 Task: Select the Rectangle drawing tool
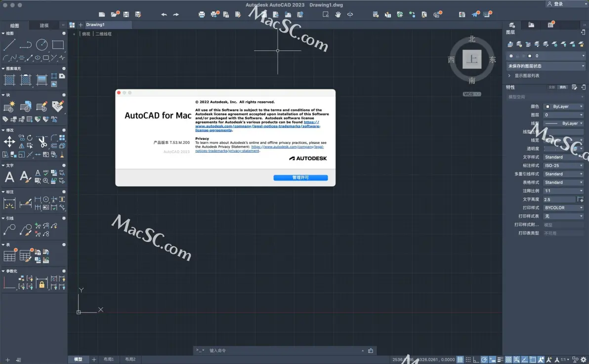(x=58, y=45)
